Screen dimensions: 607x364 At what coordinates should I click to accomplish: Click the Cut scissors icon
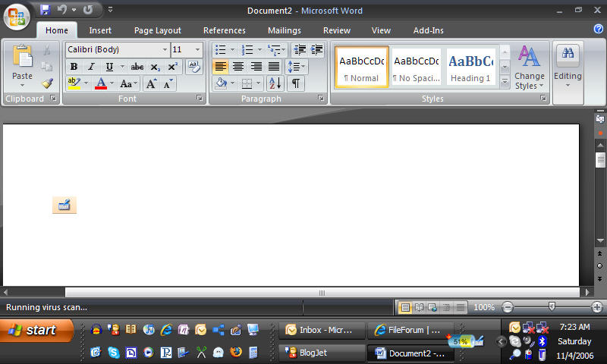coord(47,50)
